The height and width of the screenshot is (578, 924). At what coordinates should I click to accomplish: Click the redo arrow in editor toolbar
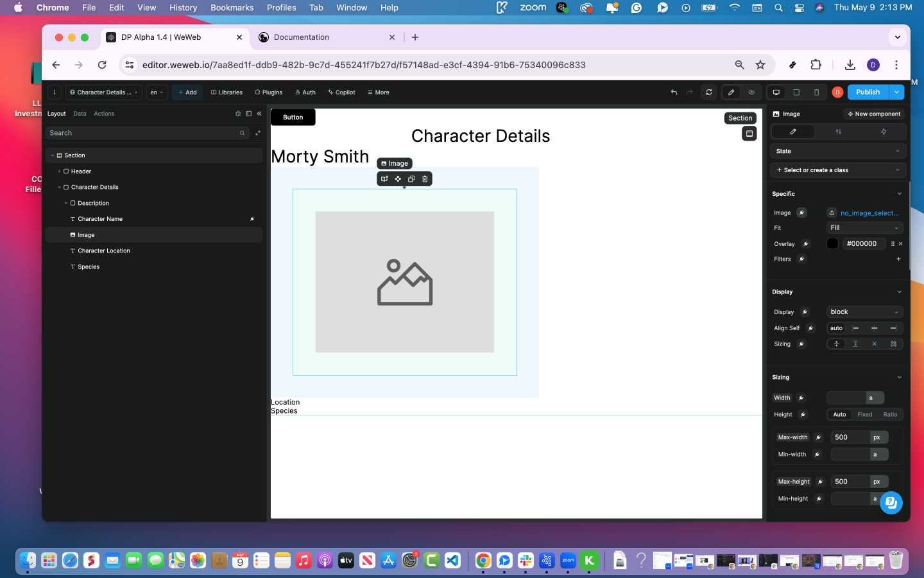[x=690, y=92]
